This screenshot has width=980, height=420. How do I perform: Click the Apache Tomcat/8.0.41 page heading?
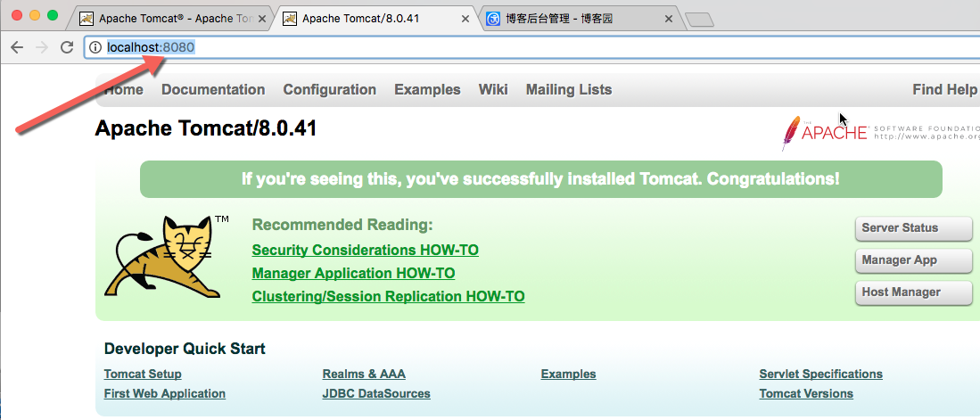pos(206,128)
